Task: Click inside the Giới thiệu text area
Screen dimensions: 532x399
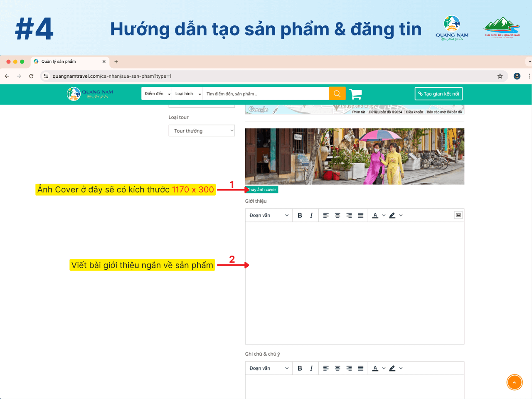Action: pyautogui.click(x=355, y=283)
